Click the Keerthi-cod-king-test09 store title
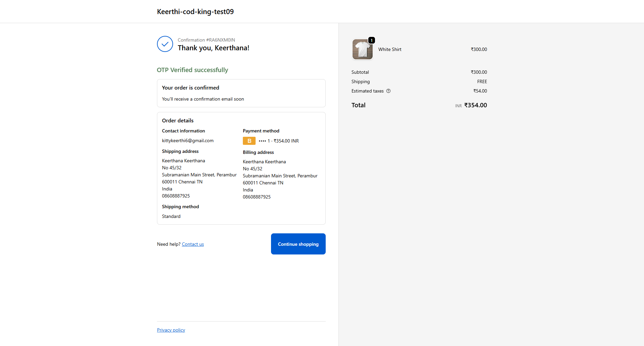644x346 pixels. 195,12
